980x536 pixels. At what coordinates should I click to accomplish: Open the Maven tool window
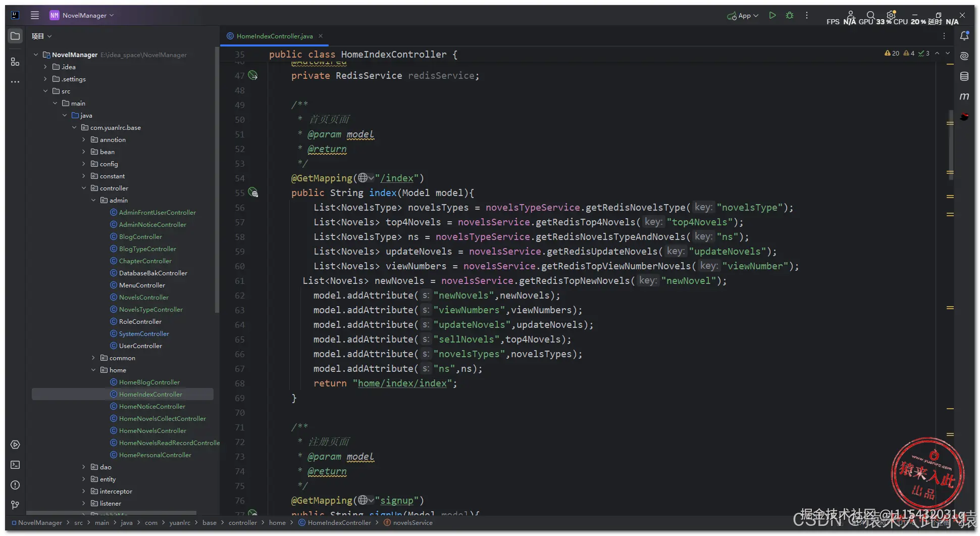964,96
